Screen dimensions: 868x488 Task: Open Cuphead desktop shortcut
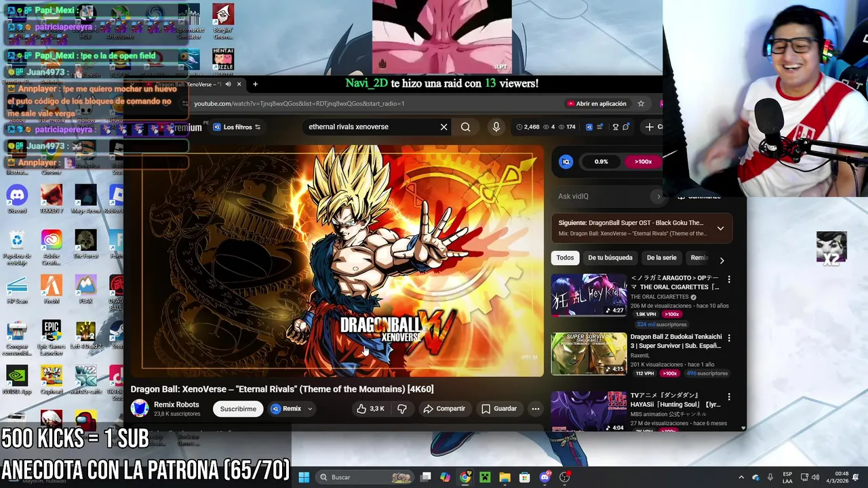52,380
